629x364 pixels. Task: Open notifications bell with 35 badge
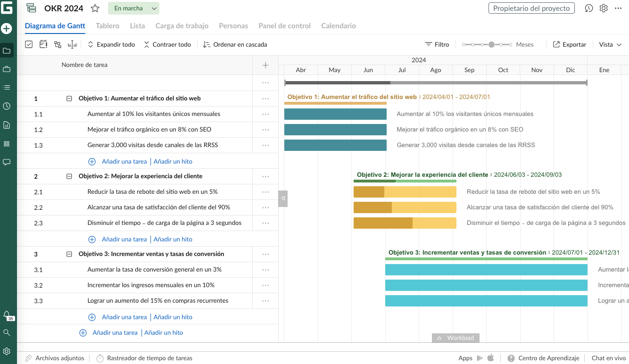(x=7, y=315)
